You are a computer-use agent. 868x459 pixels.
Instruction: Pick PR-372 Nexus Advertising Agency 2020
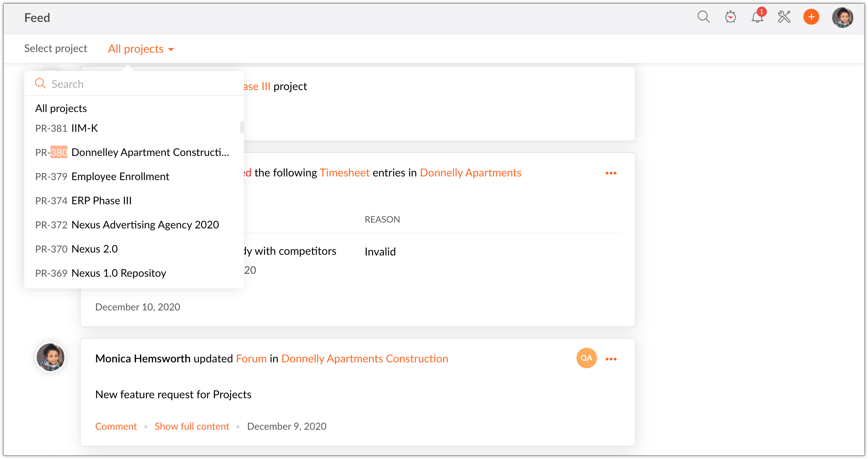127,225
